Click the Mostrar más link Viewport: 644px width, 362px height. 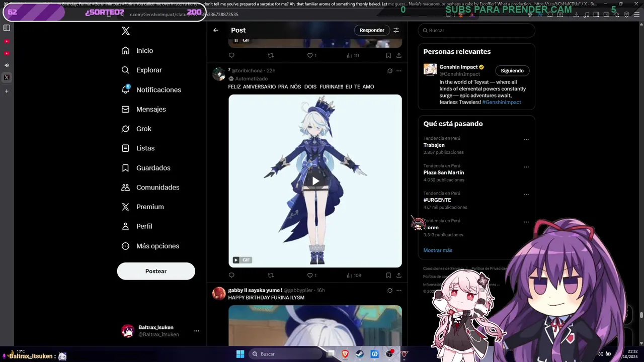438,250
